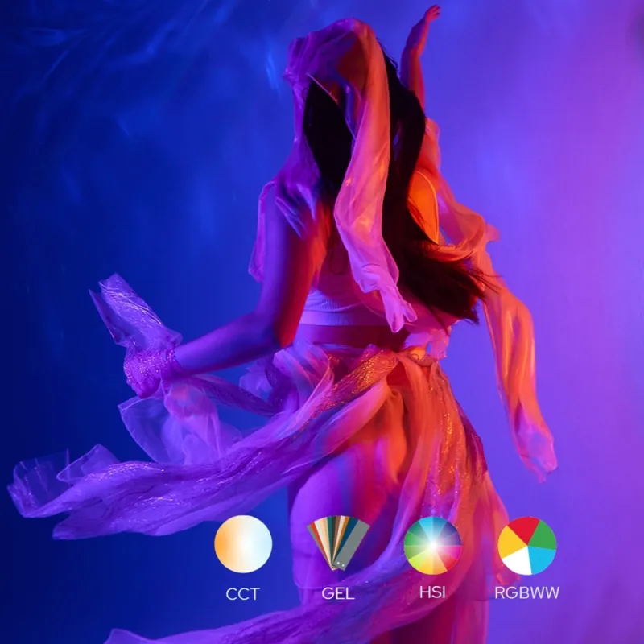This screenshot has height=644, width=644.
Task: Click the CCT text label
Action: pyautogui.click(x=243, y=594)
